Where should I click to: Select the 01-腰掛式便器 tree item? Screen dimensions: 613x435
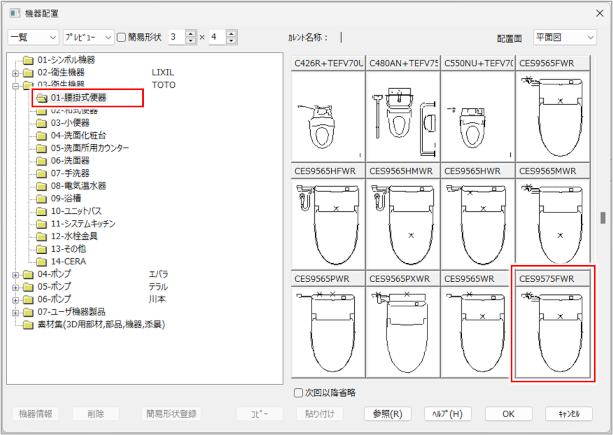coord(78,98)
